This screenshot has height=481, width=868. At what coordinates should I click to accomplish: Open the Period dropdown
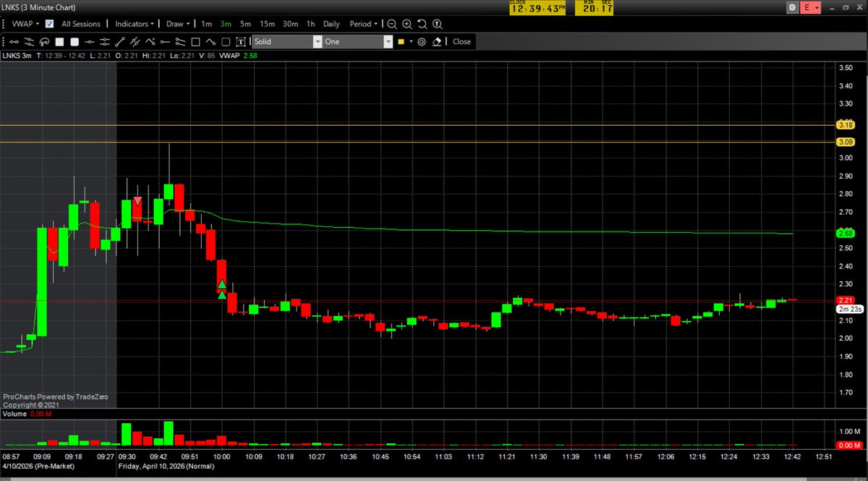[x=364, y=24]
